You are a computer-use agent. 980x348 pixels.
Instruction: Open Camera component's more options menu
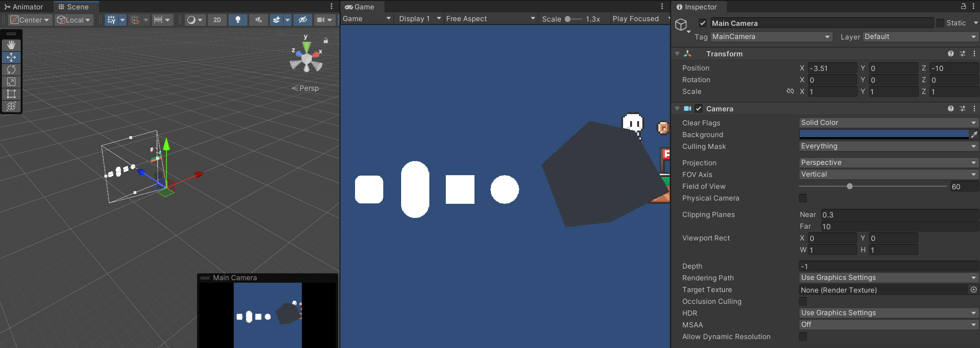(x=974, y=108)
